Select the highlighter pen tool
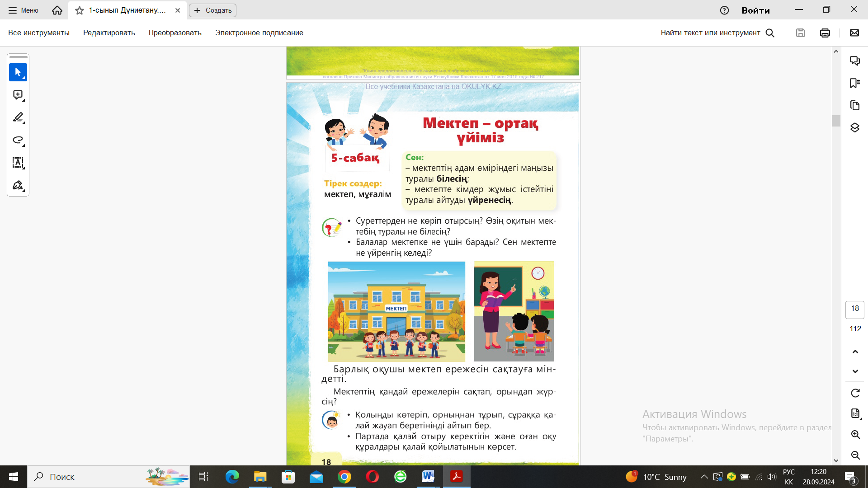Screen dimensions: 868x488 (18, 117)
